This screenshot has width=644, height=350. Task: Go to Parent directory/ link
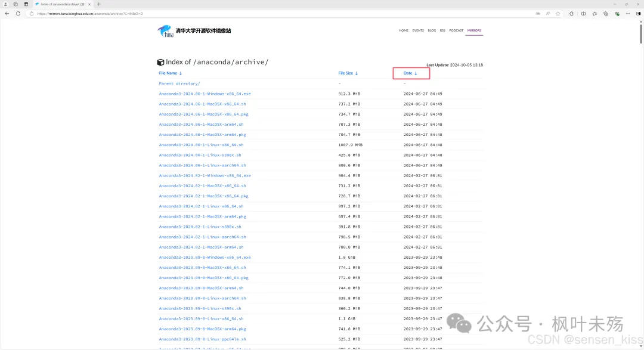click(179, 83)
